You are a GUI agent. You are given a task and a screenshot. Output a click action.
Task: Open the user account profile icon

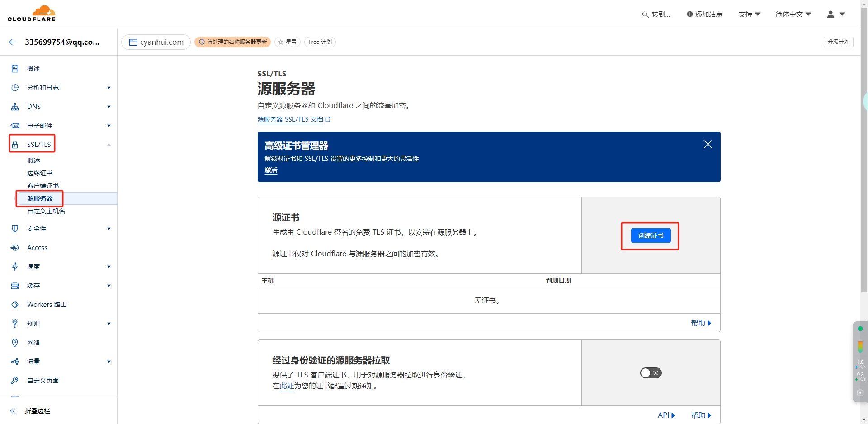[830, 14]
